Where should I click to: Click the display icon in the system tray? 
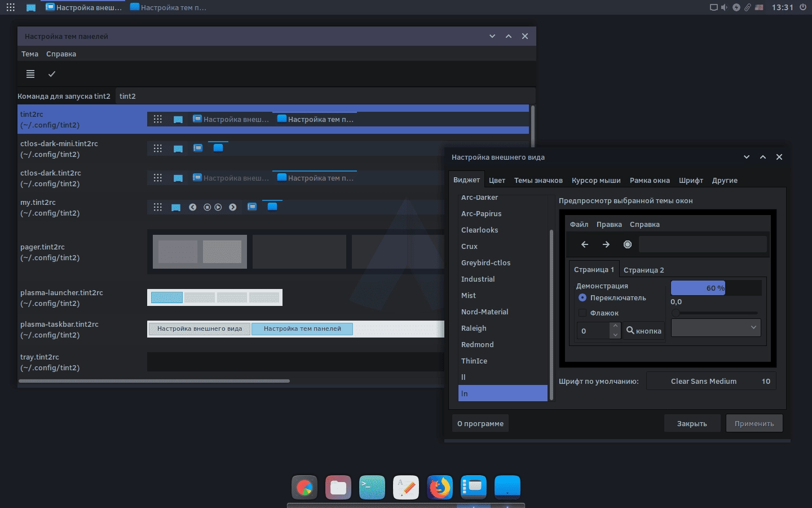(x=713, y=7)
